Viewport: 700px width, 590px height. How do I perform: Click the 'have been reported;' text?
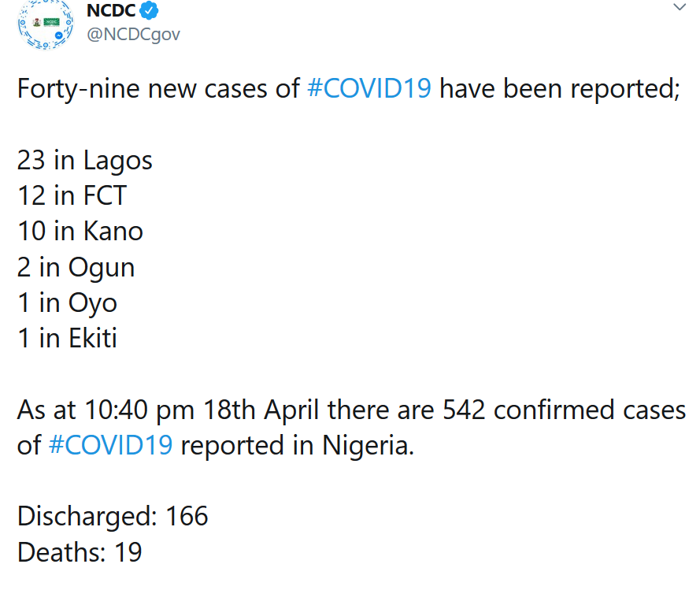click(560, 89)
